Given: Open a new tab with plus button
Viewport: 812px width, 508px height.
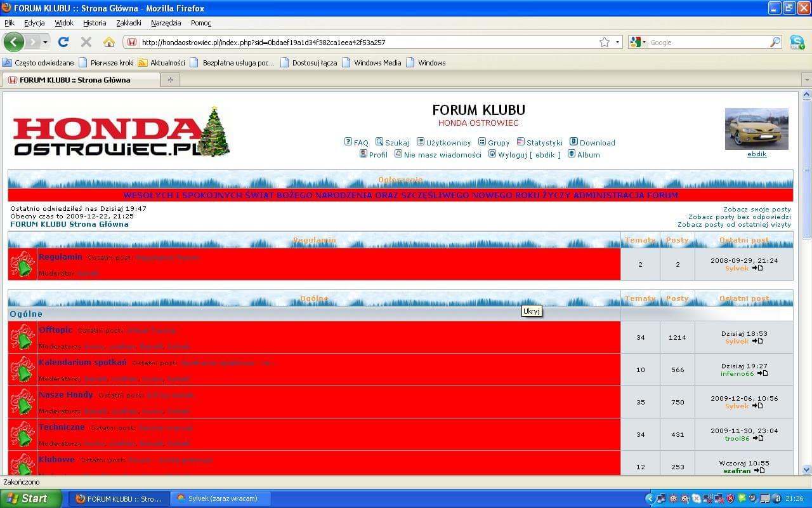Looking at the screenshot, I should click(x=170, y=80).
